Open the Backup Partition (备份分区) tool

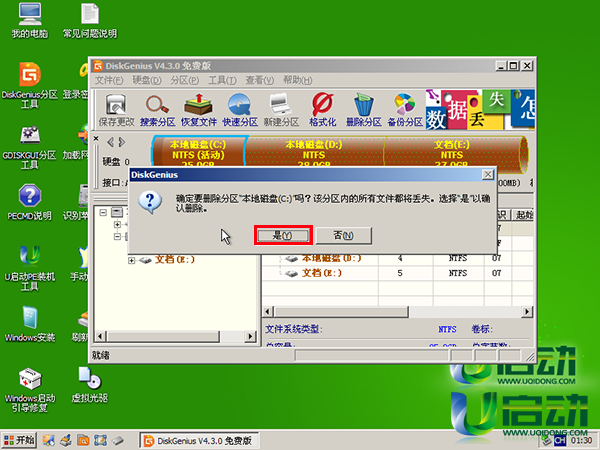click(x=405, y=110)
